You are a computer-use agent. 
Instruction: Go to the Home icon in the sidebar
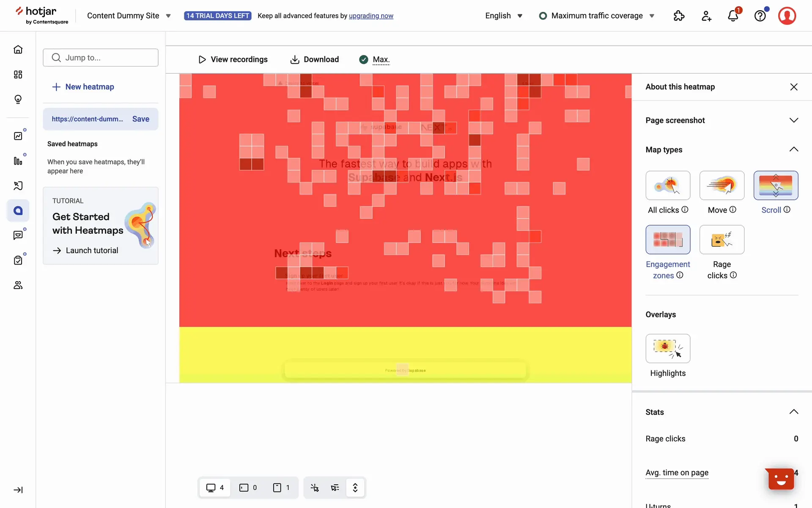coord(18,50)
